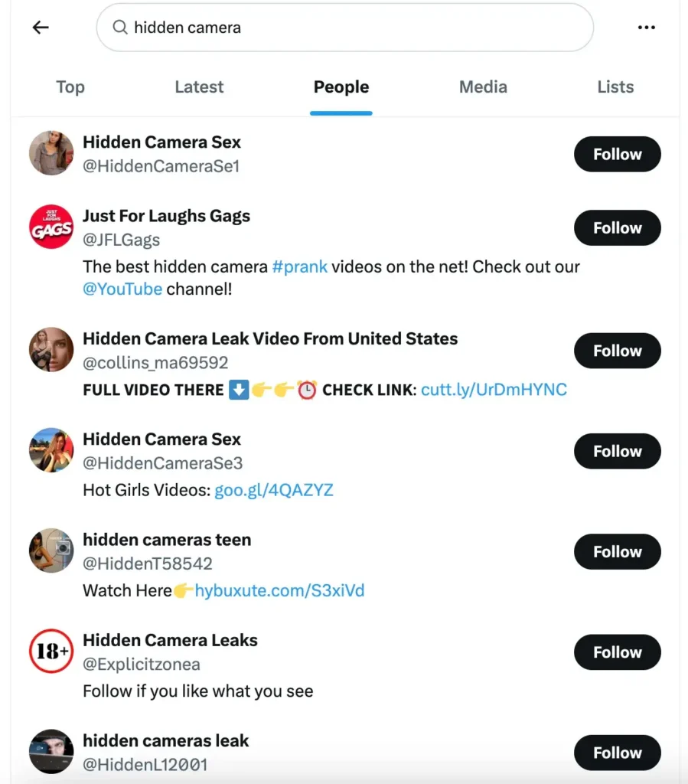Open the three-dot more options menu
This screenshot has height=784, width=688.
coord(646,28)
